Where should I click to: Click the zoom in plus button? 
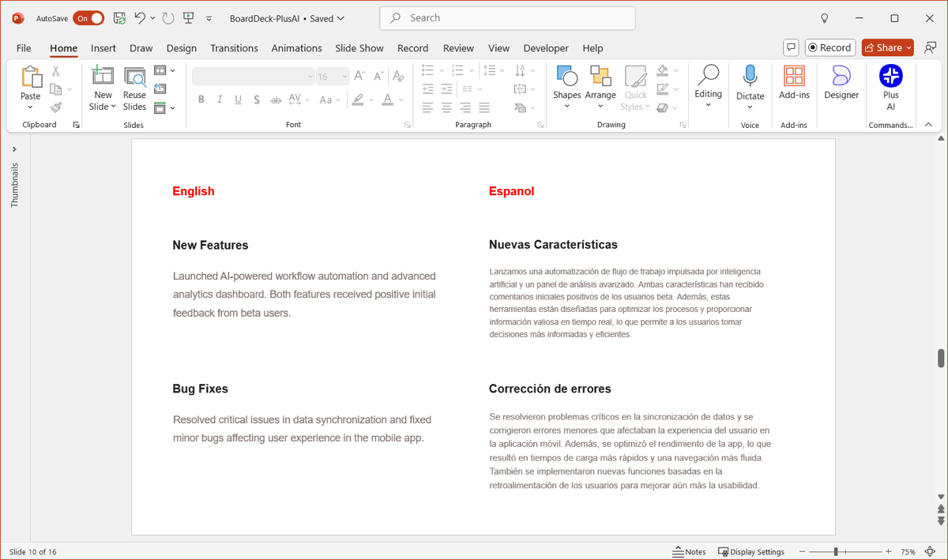pyautogui.click(x=889, y=551)
